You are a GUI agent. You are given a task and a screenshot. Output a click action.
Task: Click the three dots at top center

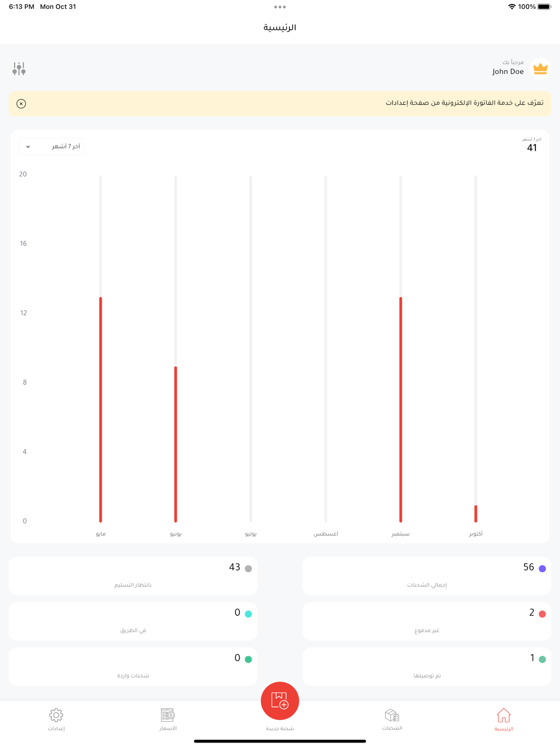[x=280, y=7]
